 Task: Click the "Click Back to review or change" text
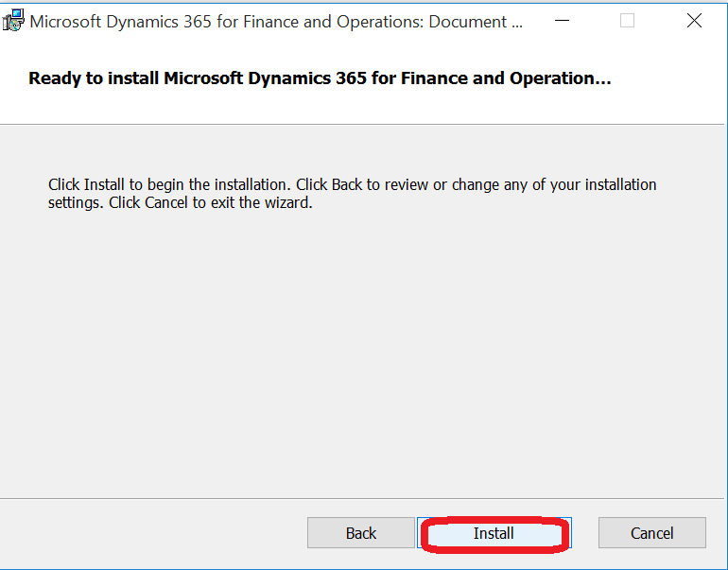397,184
